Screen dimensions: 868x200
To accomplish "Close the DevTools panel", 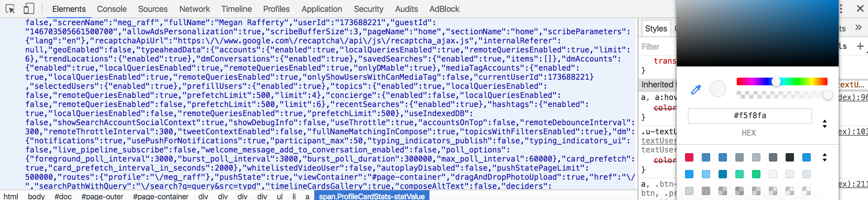I will pos(860,8).
